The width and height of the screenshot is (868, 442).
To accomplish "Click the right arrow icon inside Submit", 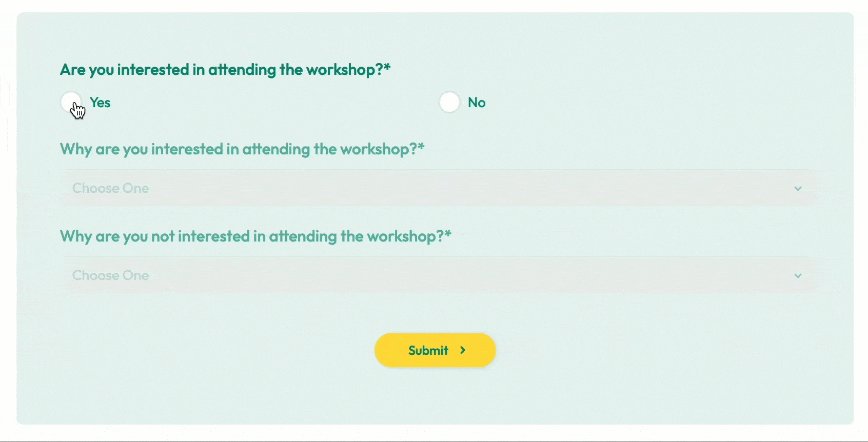I will tap(463, 350).
